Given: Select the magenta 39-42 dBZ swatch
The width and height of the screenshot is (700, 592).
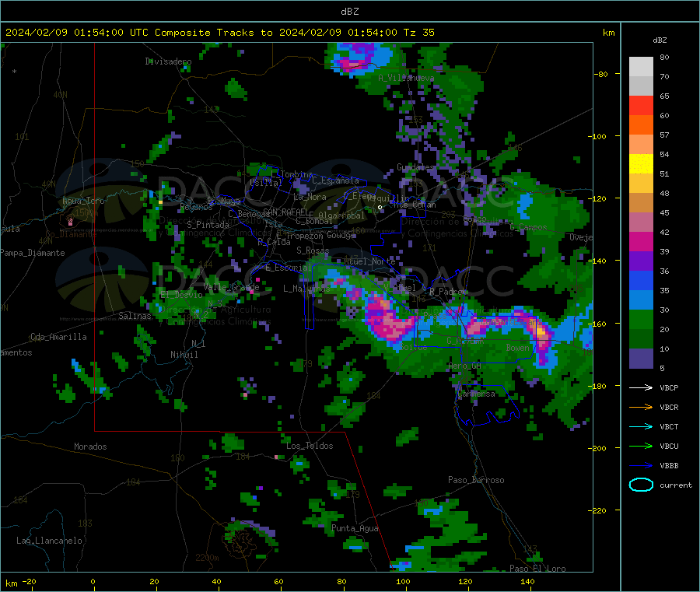Looking at the screenshot, I should point(641,241).
